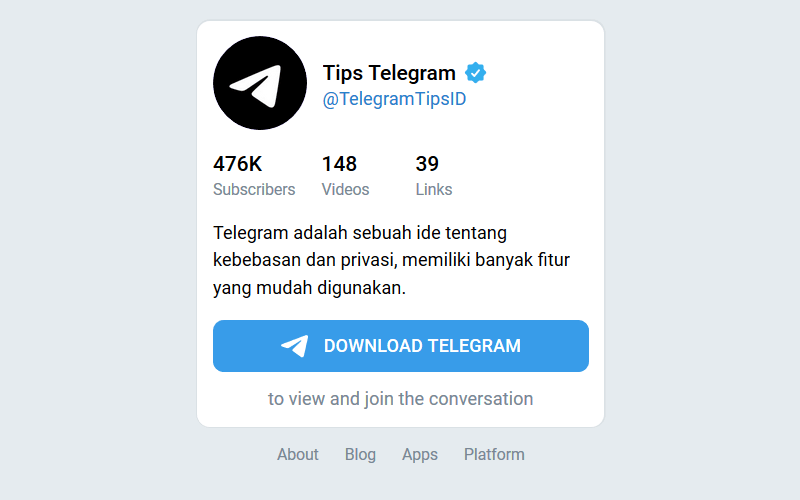The image size is (800, 500).
Task: Click the blue verified badge icon
Action: (476, 73)
